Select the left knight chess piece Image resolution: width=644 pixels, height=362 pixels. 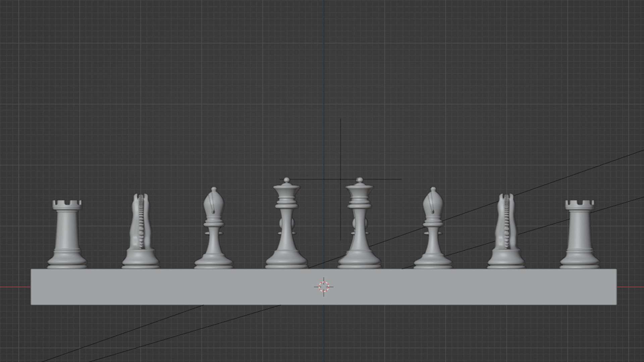[x=141, y=231]
